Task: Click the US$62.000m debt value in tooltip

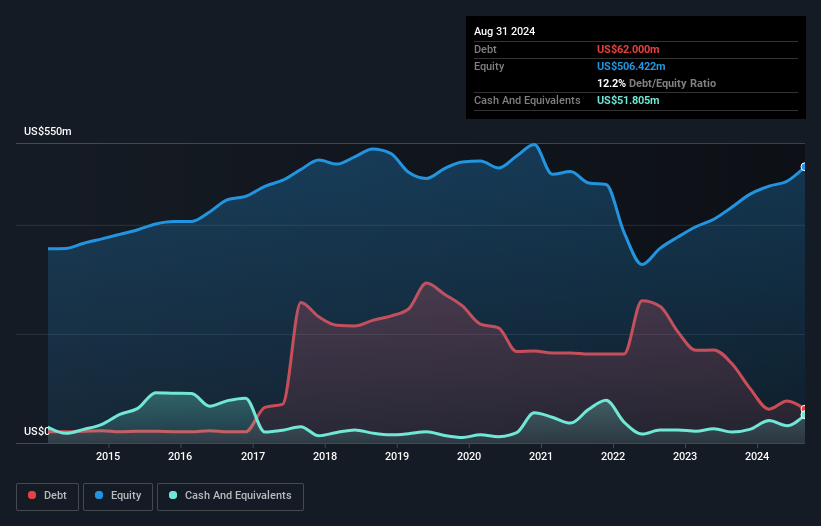Action: pos(630,49)
